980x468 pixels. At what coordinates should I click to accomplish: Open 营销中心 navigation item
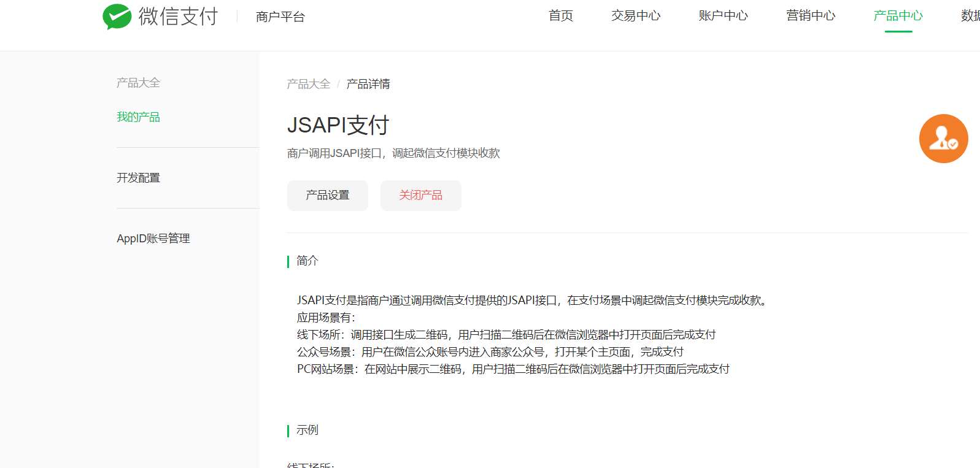tap(811, 16)
